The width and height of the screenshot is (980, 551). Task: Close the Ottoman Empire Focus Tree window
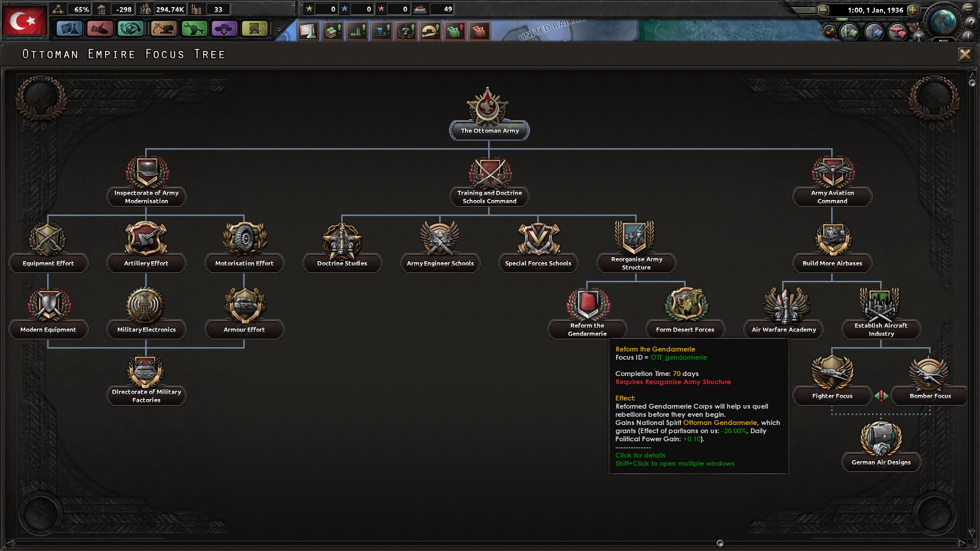point(965,55)
